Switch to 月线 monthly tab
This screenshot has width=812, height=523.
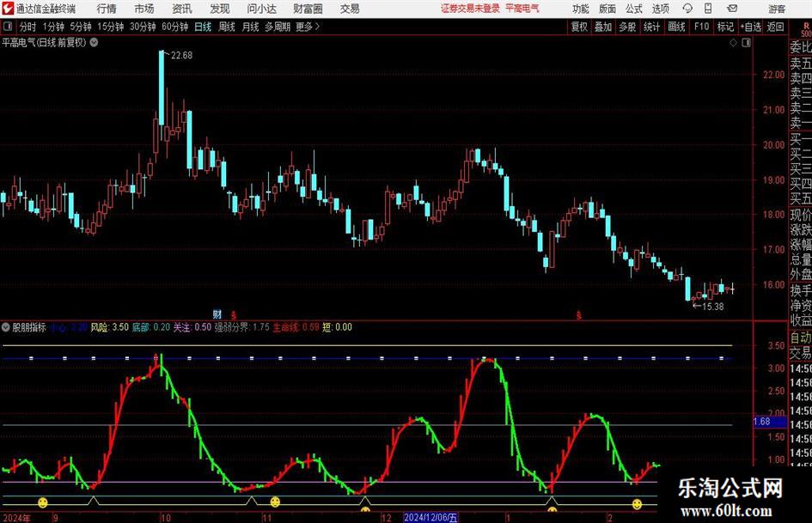251,27
